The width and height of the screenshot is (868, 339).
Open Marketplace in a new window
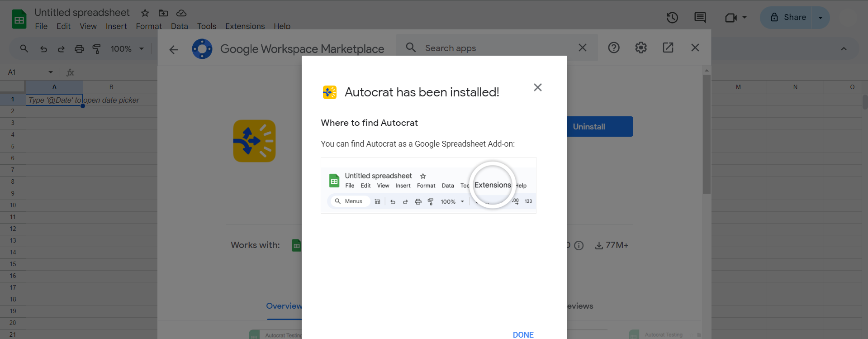[668, 48]
